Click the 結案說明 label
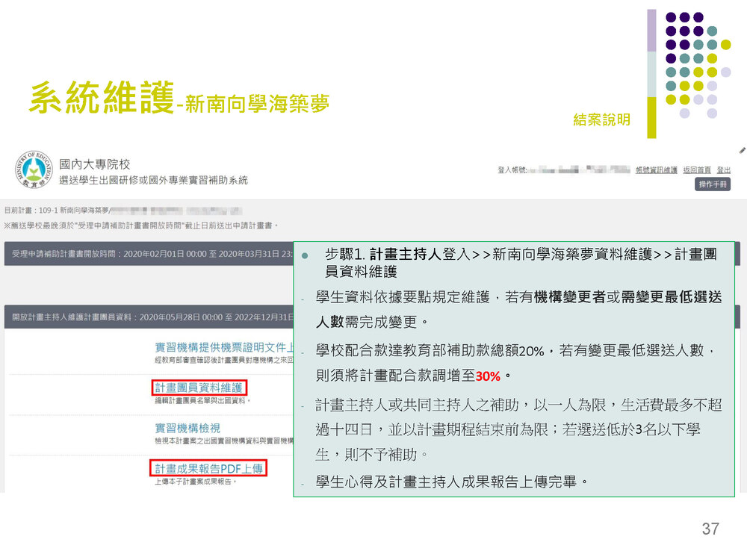This screenshot has height=560, width=747. pyautogui.click(x=601, y=119)
